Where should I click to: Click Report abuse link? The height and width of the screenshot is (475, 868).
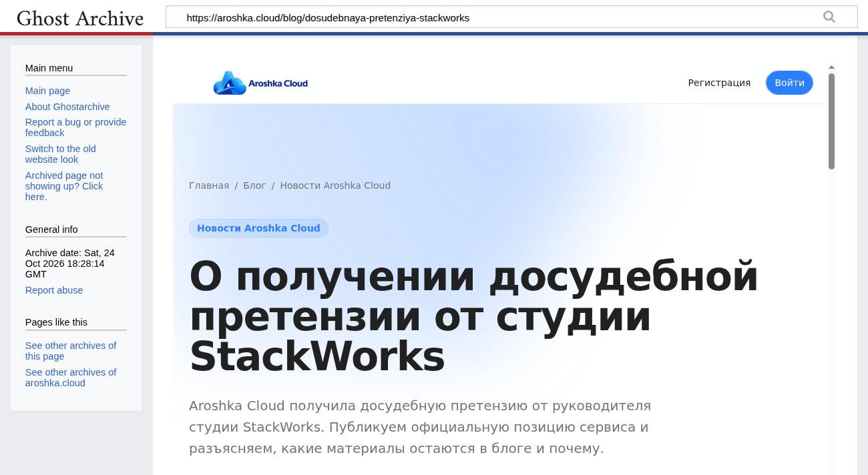[x=54, y=290]
